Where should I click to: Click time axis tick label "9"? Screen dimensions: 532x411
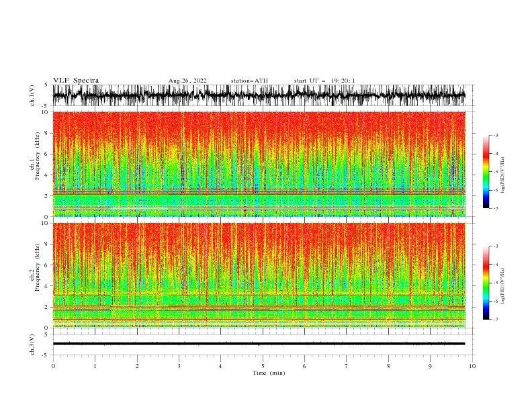tap(430, 366)
